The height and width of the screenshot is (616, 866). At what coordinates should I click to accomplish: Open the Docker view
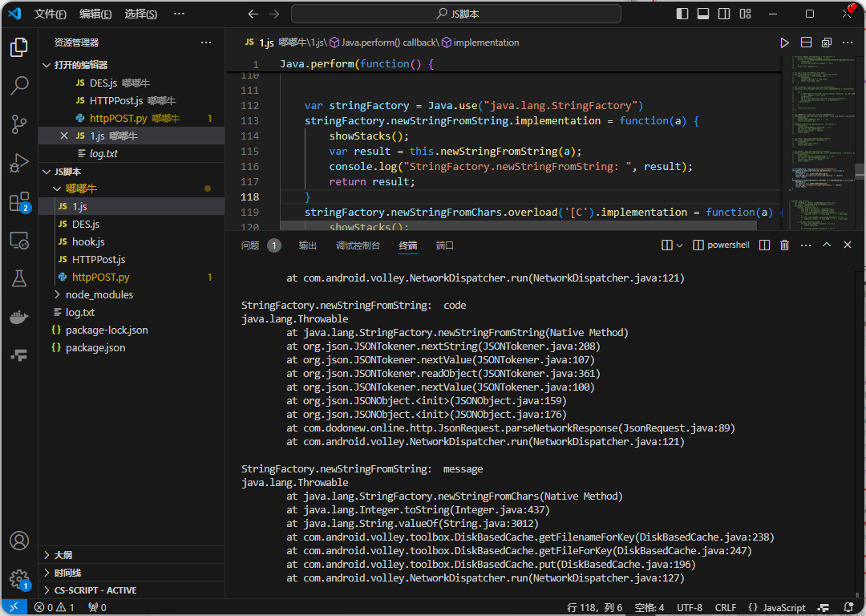tap(19, 317)
